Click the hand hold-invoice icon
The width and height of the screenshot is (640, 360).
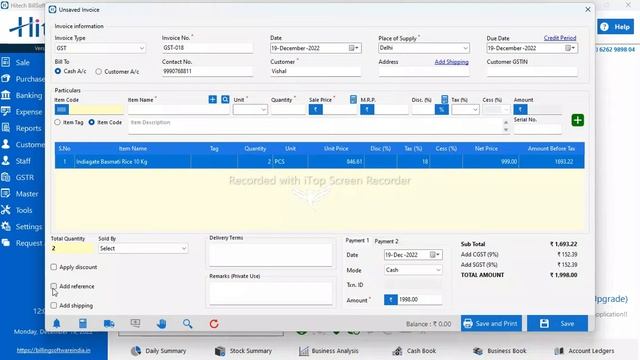point(162,324)
